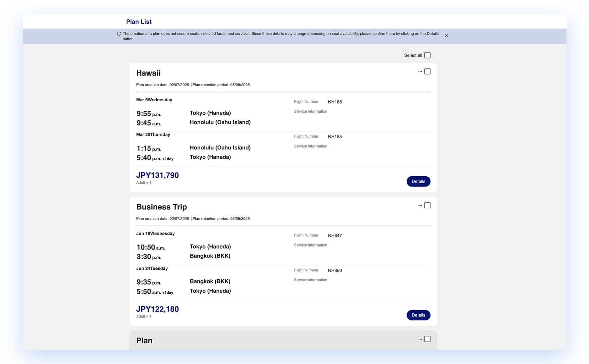Mark the checkbox on the Plan card
The height and width of the screenshot is (364, 589).
(427, 339)
